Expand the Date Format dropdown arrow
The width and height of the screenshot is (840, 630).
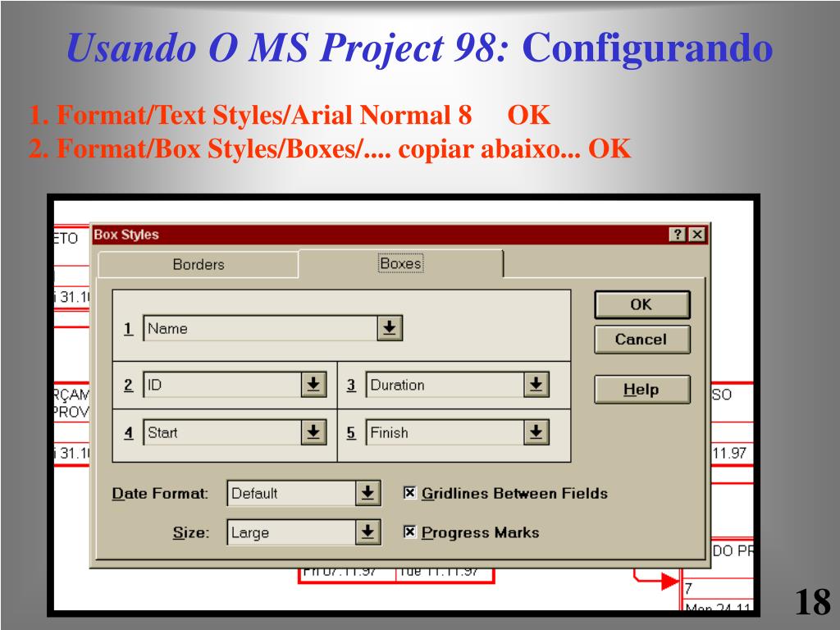(368, 493)
